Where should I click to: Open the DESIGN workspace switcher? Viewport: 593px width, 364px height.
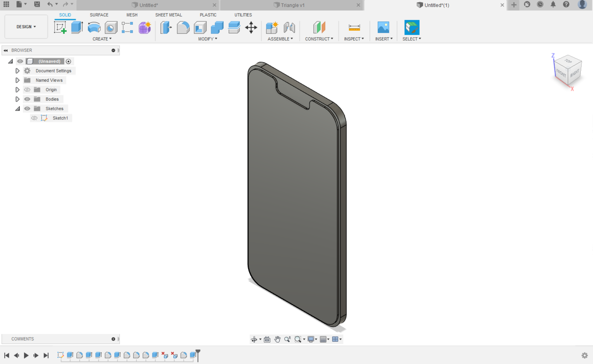[x=26, y=27]
